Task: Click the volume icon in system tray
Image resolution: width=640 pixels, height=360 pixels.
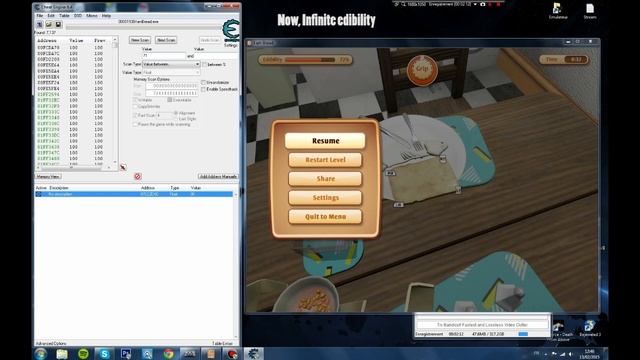Action: click(570, 354)
